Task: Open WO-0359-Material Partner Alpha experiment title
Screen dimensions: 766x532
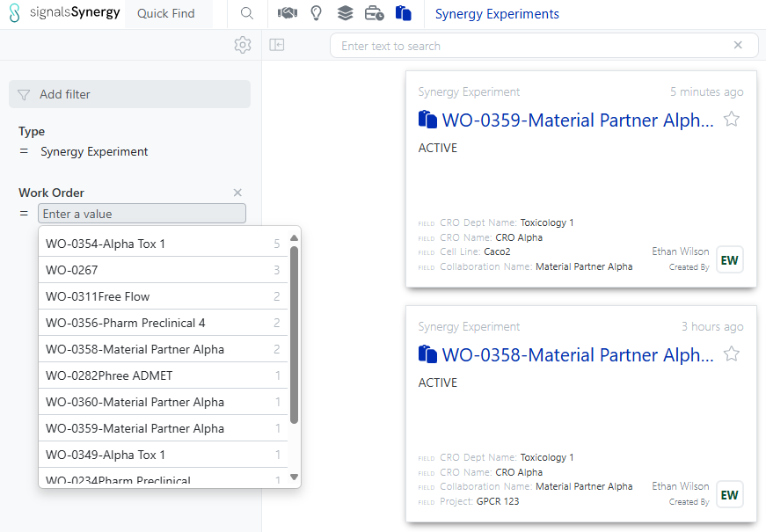Action: point(578,120)
